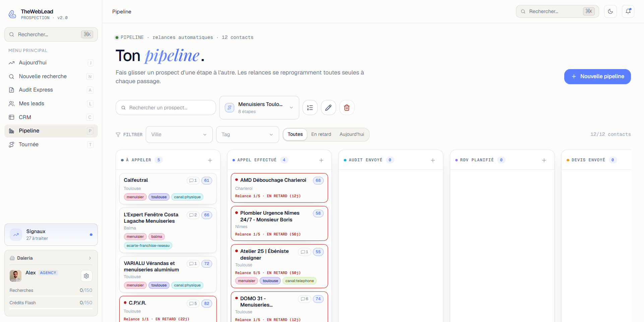
Task: Click Alex profile avatar
Action: (x=15, y=276)
